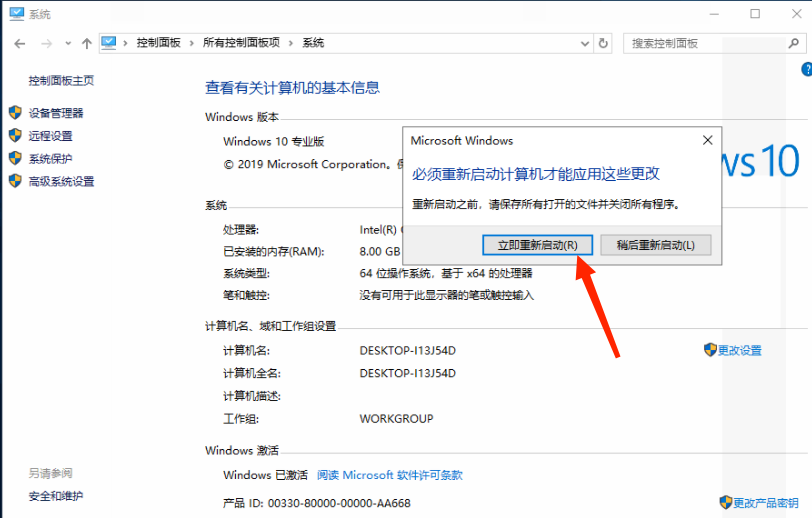Click the back navigation arrow
The height and width of the screenshot is (518, 812).
click(x=20, y=44)
